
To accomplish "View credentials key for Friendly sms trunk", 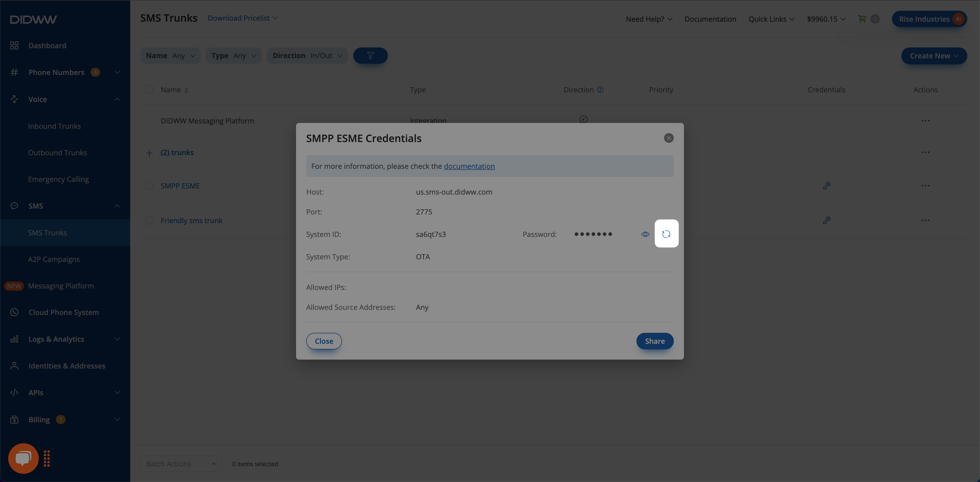I will click(x=826, y=221).
